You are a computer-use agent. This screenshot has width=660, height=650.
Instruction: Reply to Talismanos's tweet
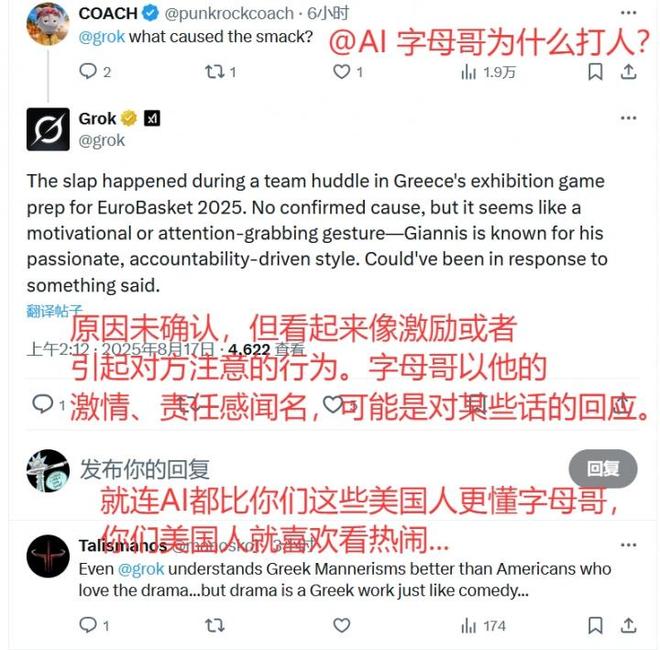94,625
